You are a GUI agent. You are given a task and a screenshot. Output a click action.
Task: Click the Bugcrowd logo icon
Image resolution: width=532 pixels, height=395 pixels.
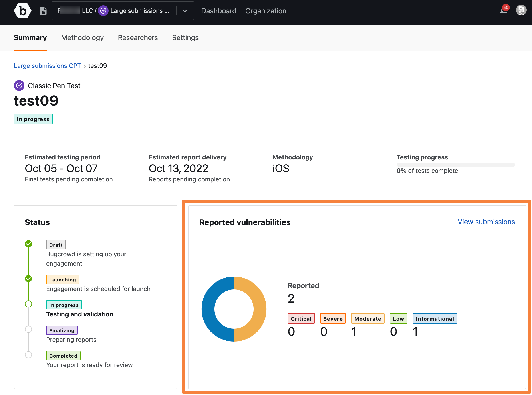(22, 11)
